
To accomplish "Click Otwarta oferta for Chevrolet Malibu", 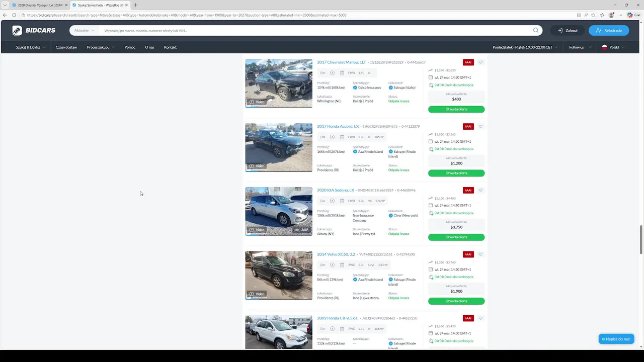I will [x=456, y=109].
